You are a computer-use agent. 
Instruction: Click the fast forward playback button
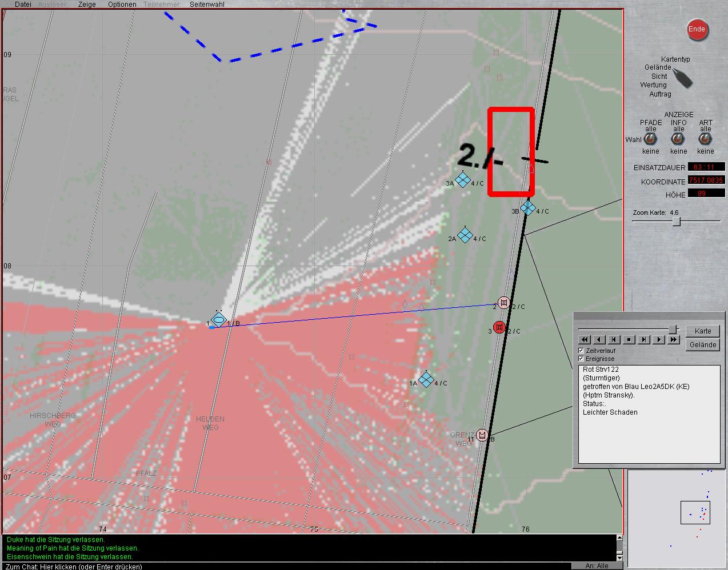coord(674,340)
